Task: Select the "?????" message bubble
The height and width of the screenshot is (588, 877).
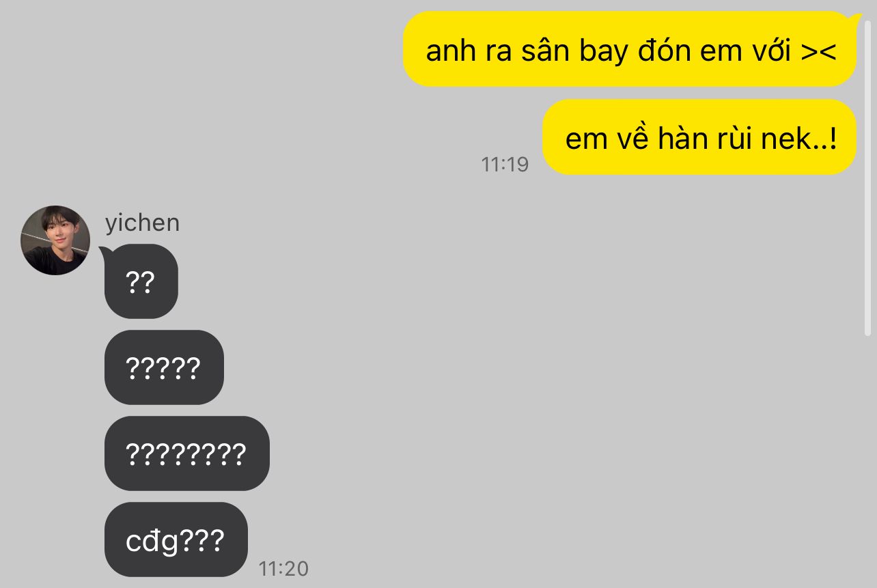Action: click(x=164, y=367)
